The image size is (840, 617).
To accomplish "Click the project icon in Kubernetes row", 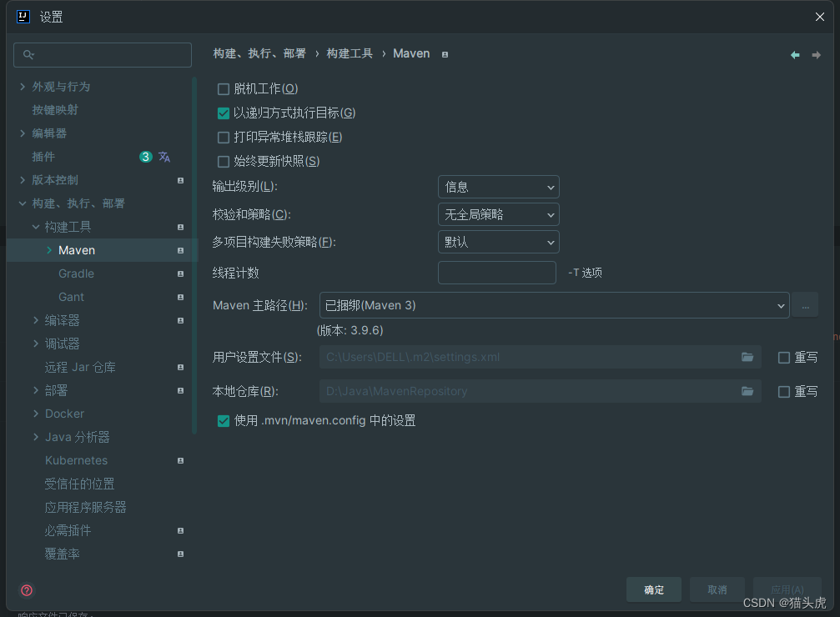I will coord(180,460).
